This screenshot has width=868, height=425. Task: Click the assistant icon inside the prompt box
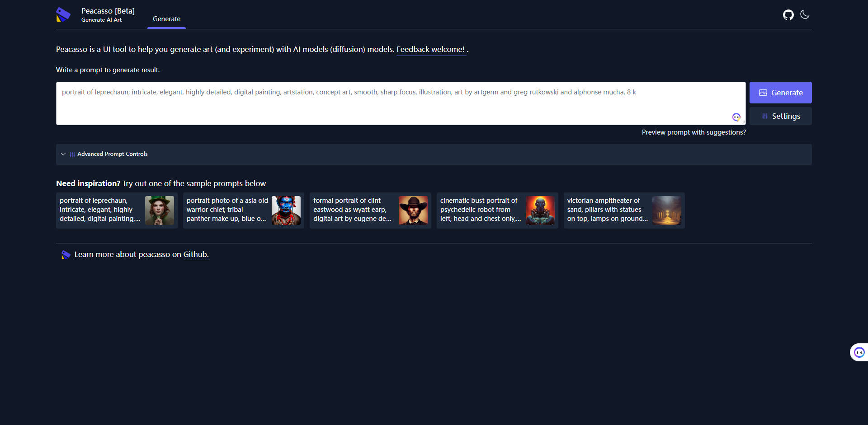coord(736,117)
